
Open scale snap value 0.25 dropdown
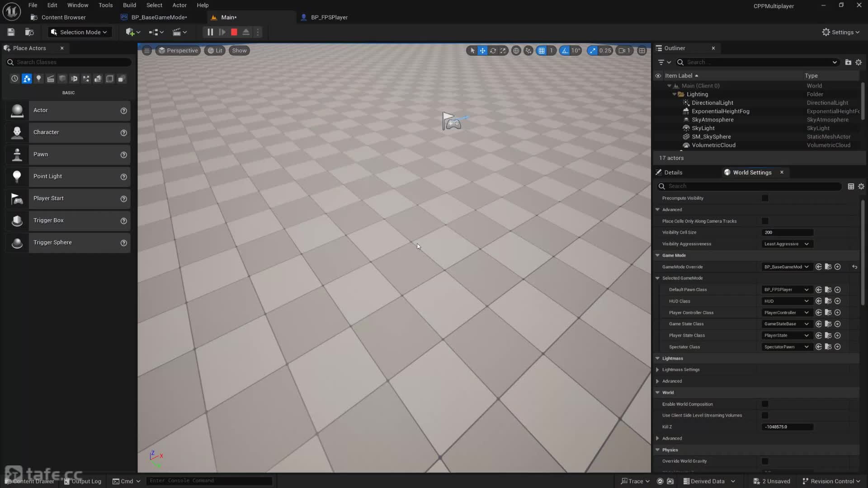(605, 51)
